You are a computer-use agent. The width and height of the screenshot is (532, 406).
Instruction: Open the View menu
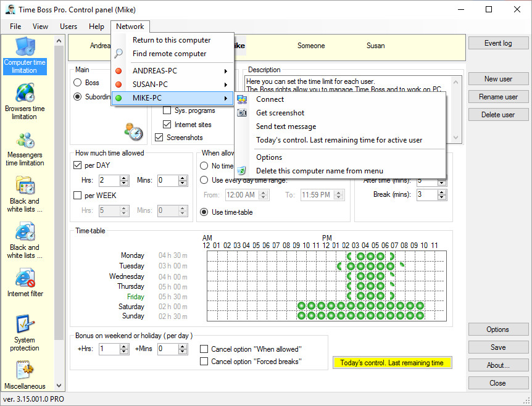point(40,27)
